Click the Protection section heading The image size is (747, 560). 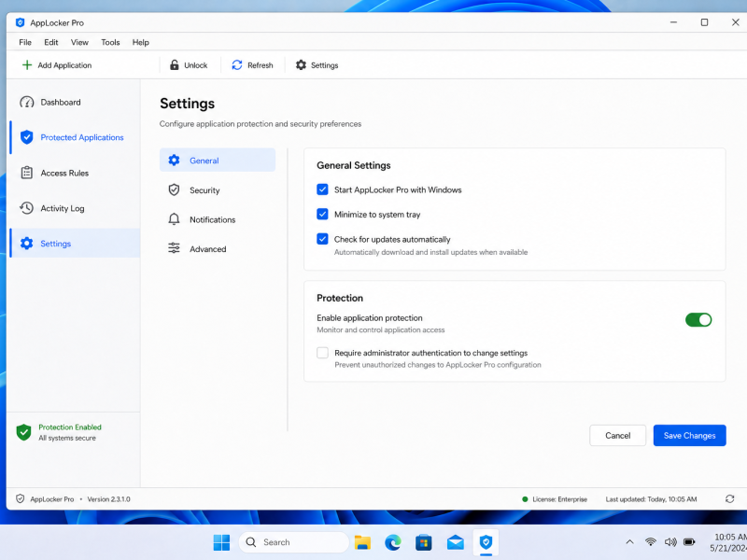tap(340, 298)
